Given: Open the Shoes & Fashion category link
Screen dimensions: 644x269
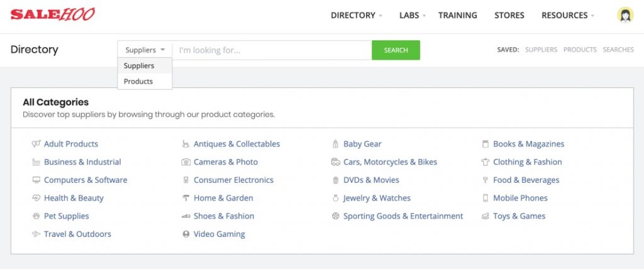Looking at the screenshot, I should (x=224, y=216).
